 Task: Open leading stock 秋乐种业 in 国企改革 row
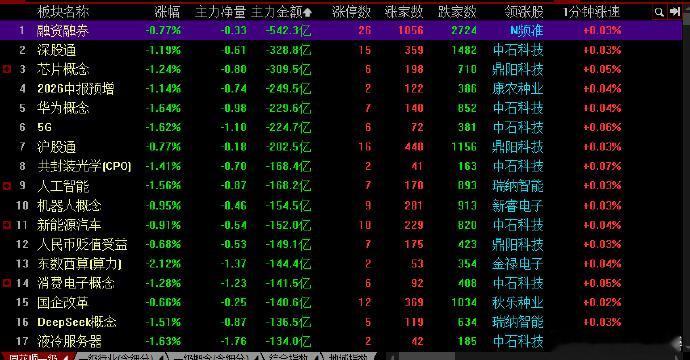point(518,302)
